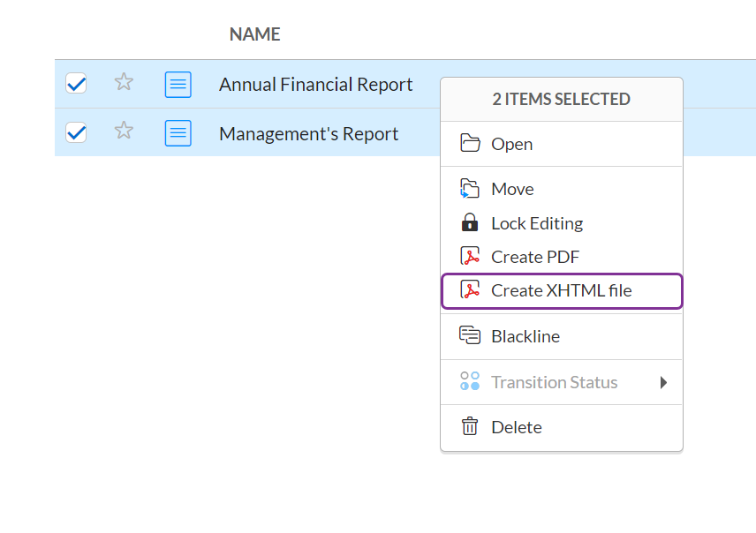Screen dimensions: 756x533
Task: Favorite Management's Report with its star icon
Action: (x=124, y=131)
